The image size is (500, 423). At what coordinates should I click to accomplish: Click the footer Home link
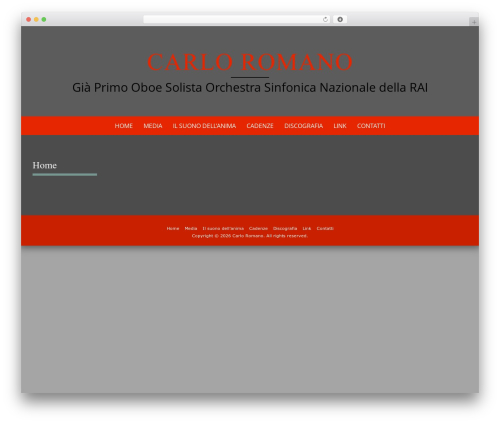[x=173, y=228]
